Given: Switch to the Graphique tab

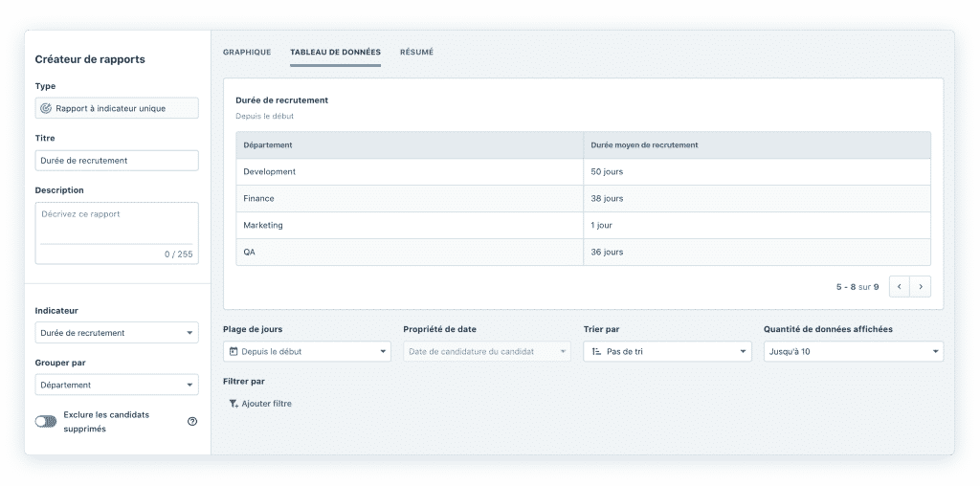Looking at the screenshot, I should pyautogui.click(x=247, y=52).
